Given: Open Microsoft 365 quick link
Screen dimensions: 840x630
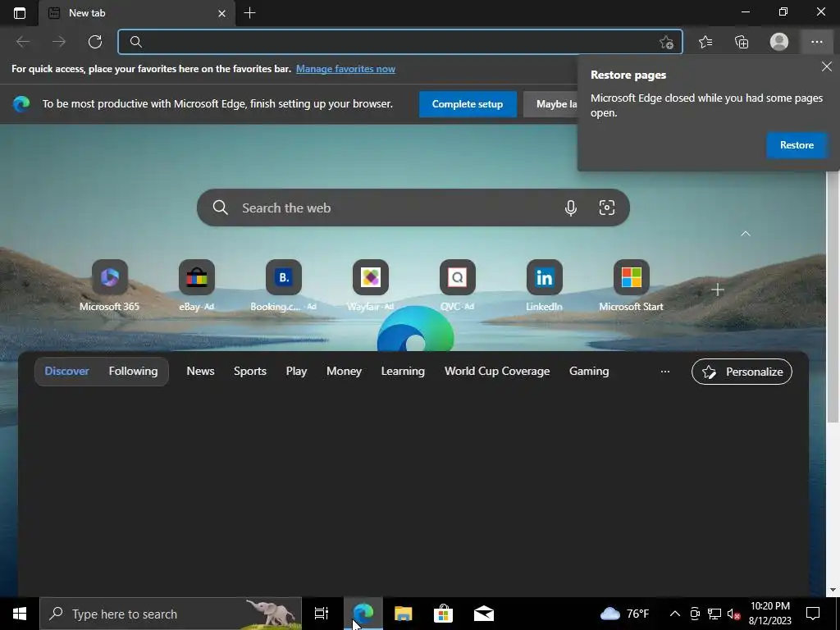Looking at the screenshot, I should [109, 285].
